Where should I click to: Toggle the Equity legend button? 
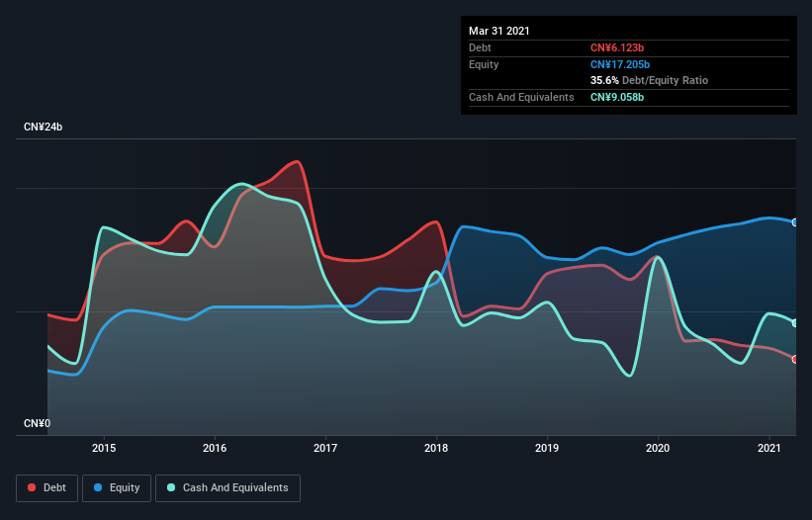coord(117,488)
